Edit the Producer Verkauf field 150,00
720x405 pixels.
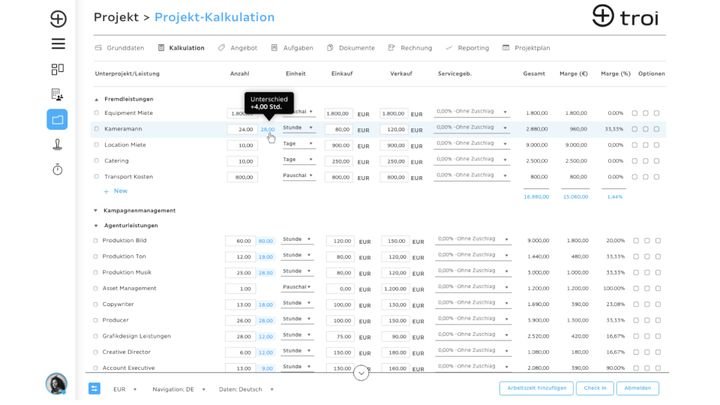(395, 321)
